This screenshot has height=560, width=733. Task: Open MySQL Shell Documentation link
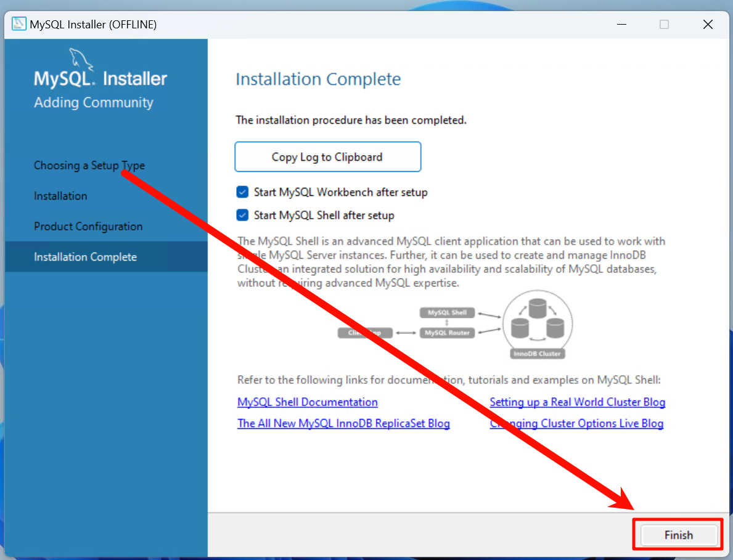coord(307,402)
